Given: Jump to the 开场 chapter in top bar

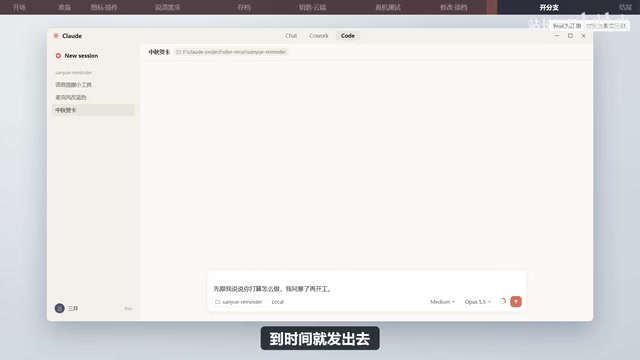Looking at the screenshot, I should click(19, 7).
